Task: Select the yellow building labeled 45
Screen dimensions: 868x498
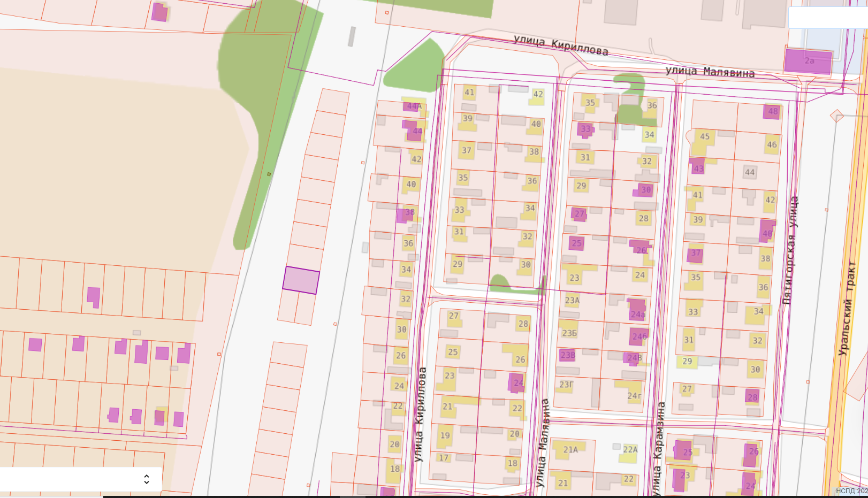Action: (x=704, y=140)
